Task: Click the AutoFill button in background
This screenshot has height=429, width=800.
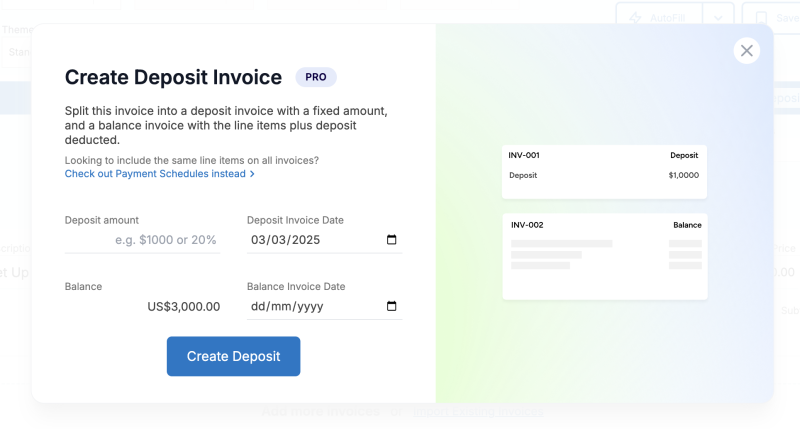Action: click(659, 18)
